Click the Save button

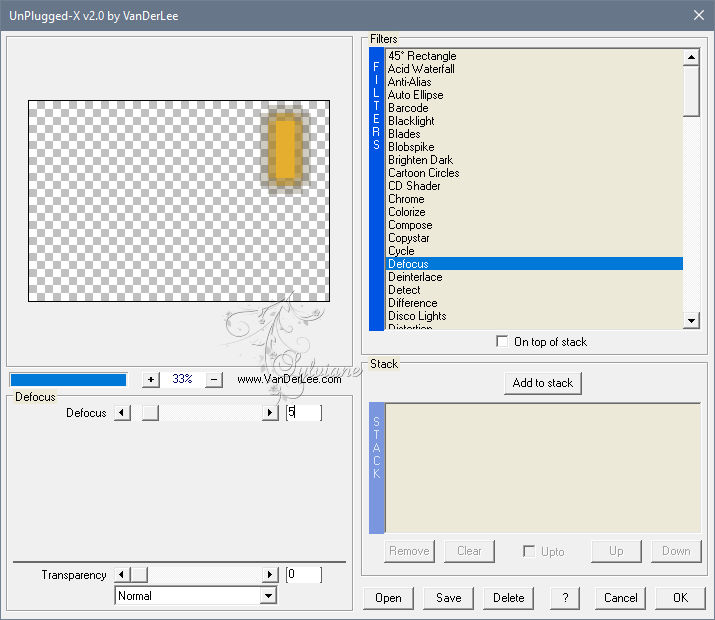pyautogui.click(x=448, y=598)
